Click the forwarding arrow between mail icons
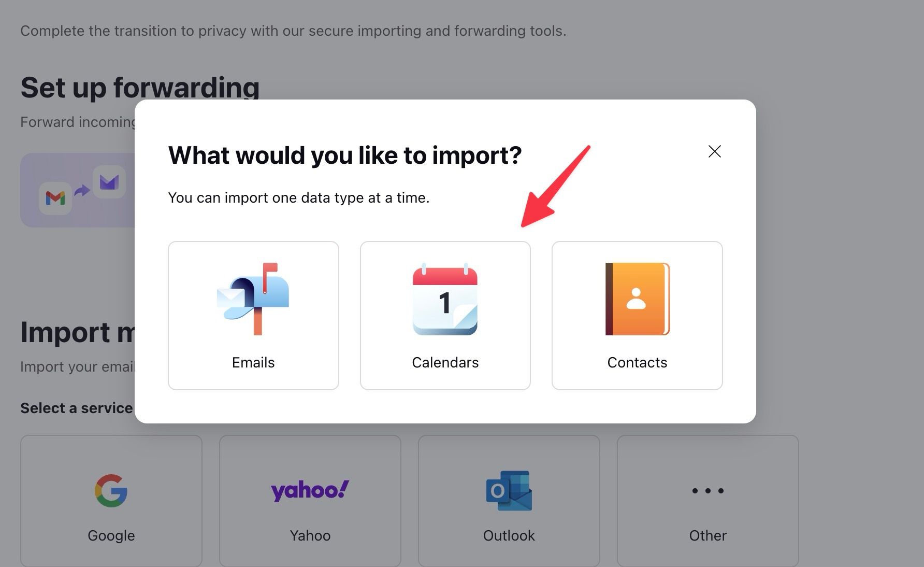The width and height of the screenshot is (924, 567). coord(82,191)
